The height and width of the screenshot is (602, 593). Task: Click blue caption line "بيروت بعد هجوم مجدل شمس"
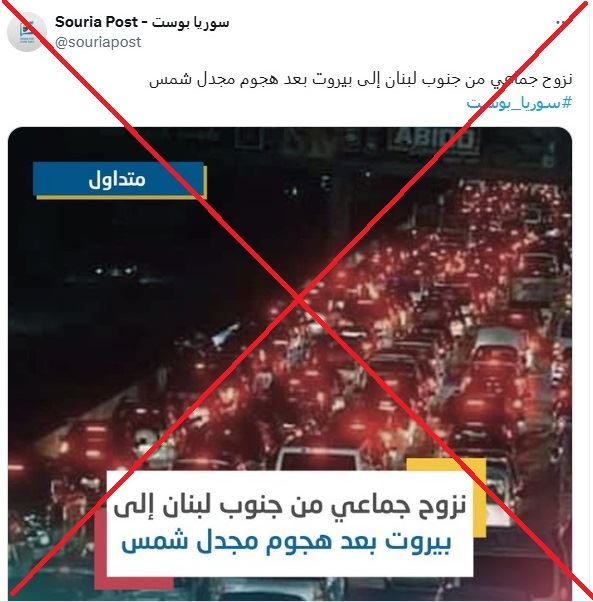tap(286, 542)
